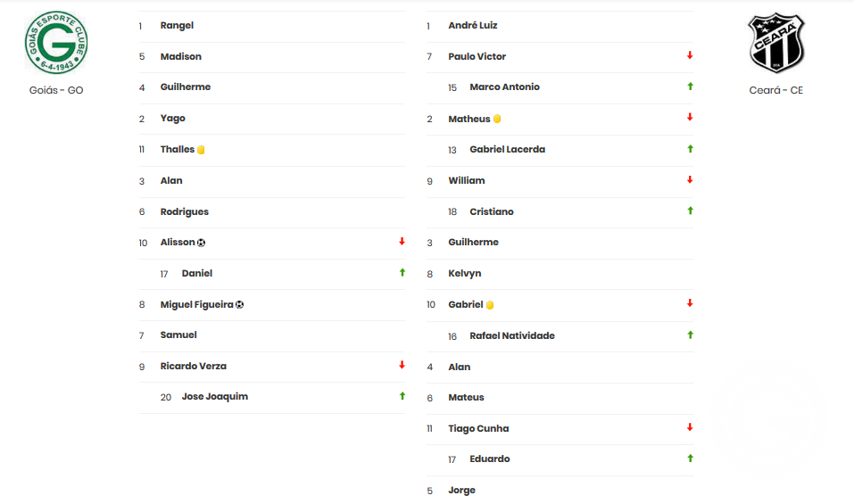Image resolution: width=854 pixels, height=504 pixels.
Task: Open the Goiás - GO team name
Action: click(56, 90)
